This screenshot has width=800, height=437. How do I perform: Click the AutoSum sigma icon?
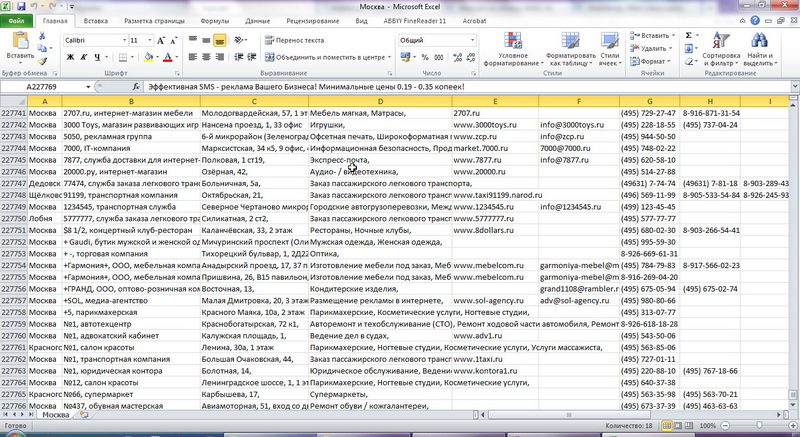[688, 36]
